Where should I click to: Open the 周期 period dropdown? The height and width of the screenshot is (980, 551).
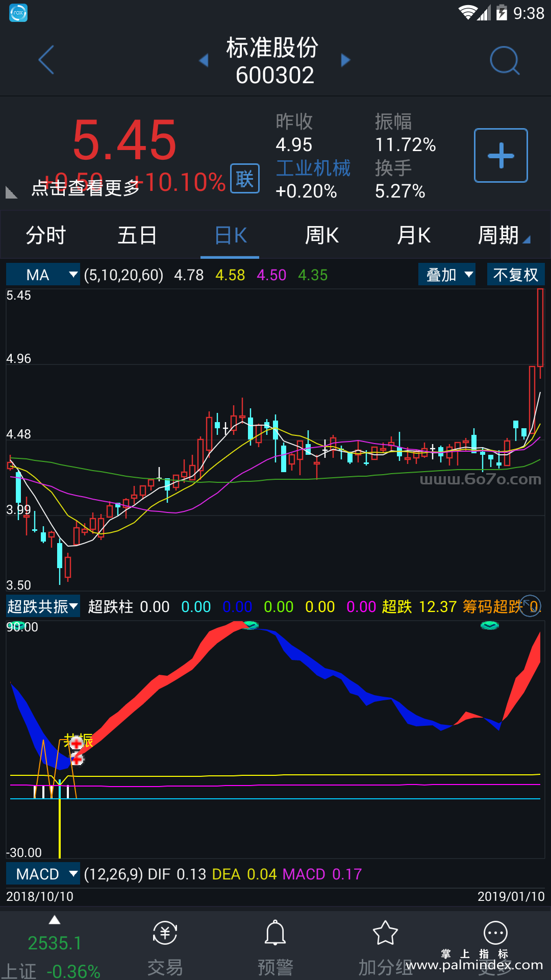point(504,236)
